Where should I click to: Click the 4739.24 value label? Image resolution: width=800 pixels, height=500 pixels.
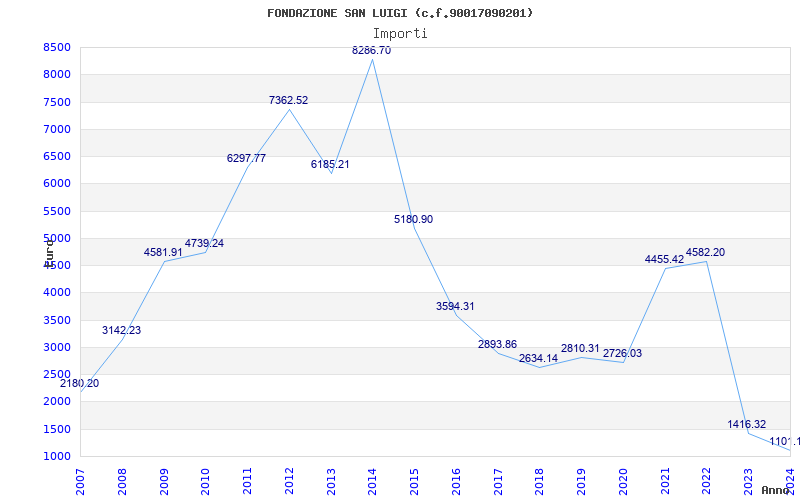tap(204, 243)
